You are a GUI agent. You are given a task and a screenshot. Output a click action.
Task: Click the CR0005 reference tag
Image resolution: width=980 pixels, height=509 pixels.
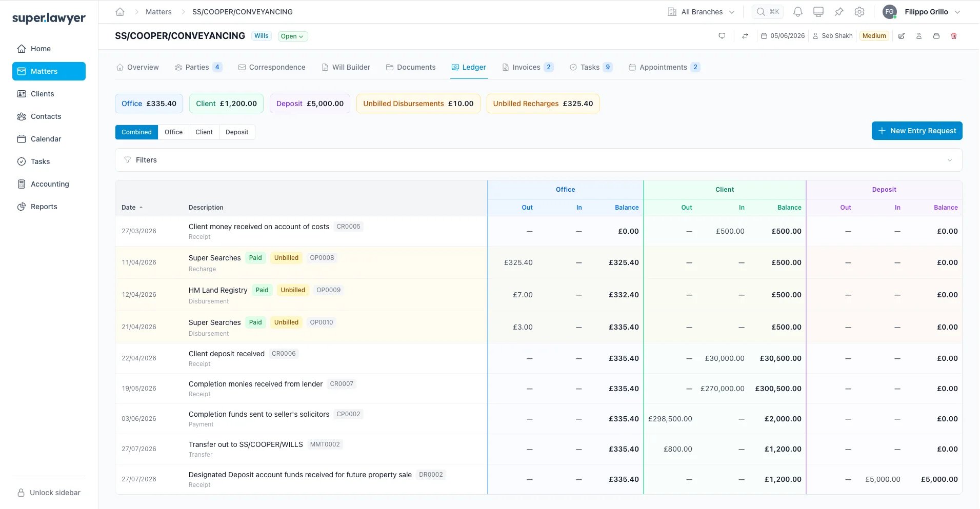point(348,227)
